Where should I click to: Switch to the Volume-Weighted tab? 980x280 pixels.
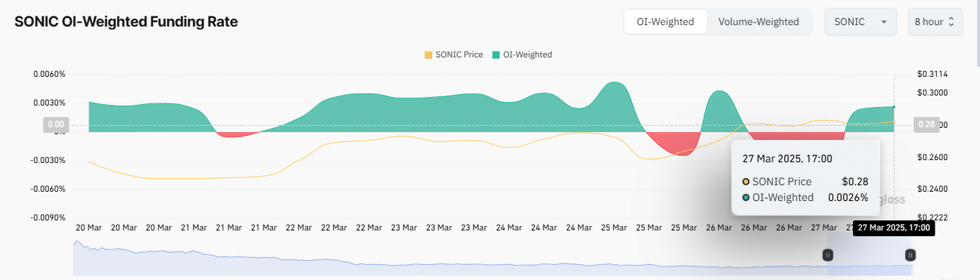point(759,22)
